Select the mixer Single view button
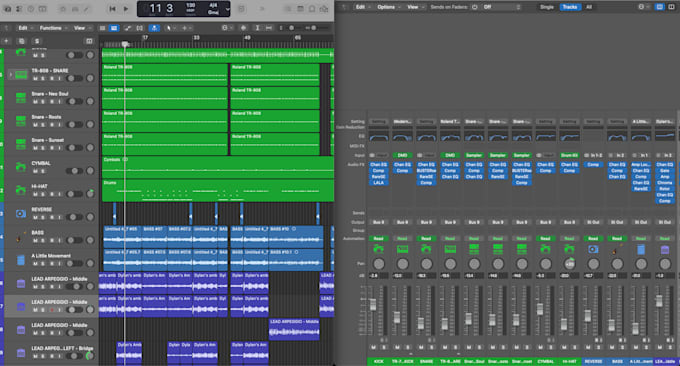 [546, 7]
